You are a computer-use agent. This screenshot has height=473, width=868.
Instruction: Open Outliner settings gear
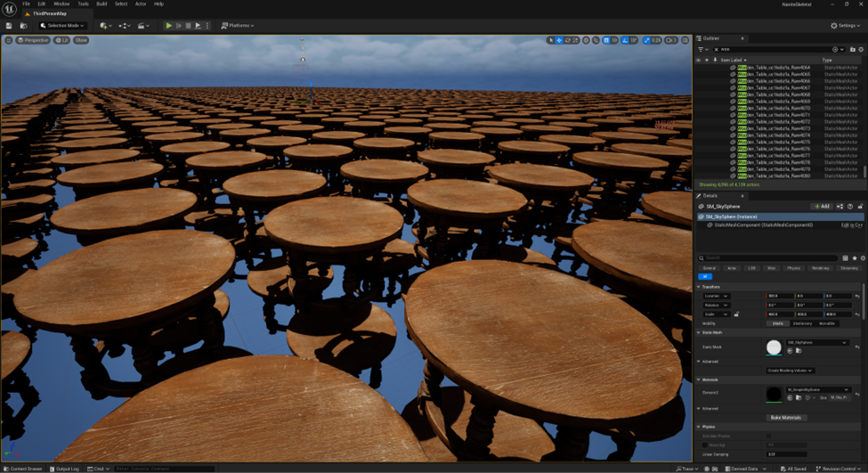point(861,49)
